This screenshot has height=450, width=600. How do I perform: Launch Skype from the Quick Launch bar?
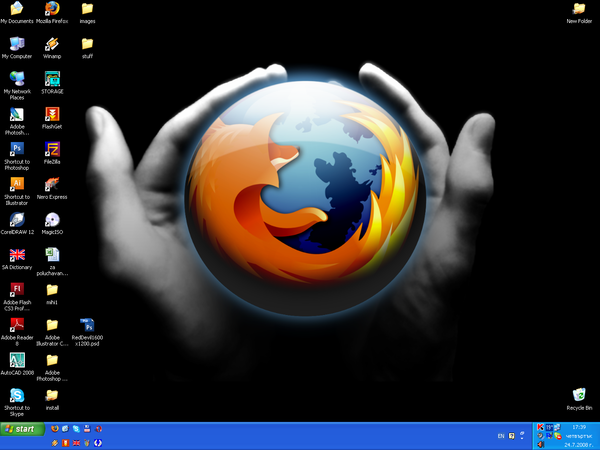[x=76, y=429]
